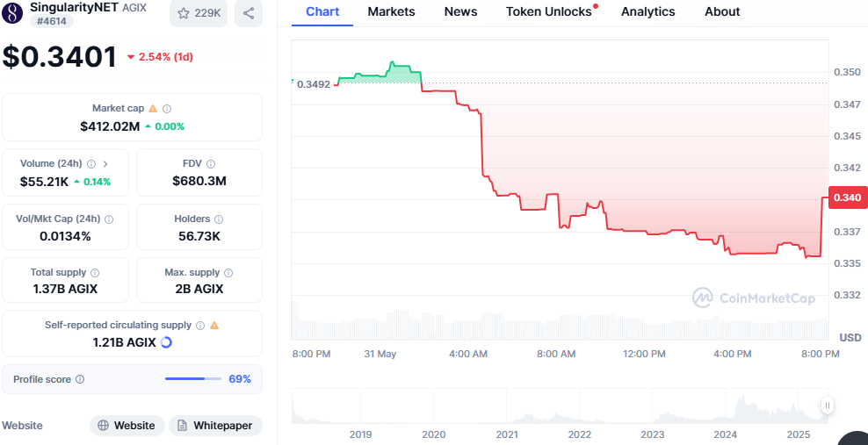
Task: Add AGIX to watchlist star button
Action: tap(199, 13)
